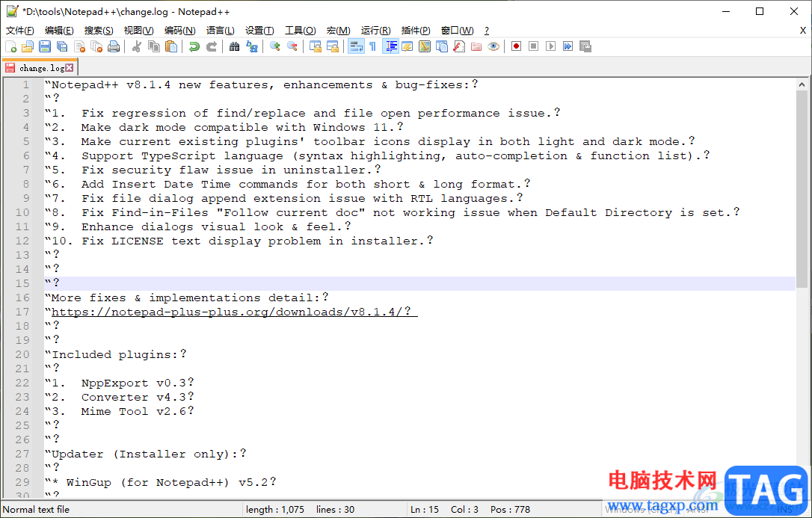Open the 工具(O) menu
Image resolution: width=812 pixels, height=518 pixels.
301,31
